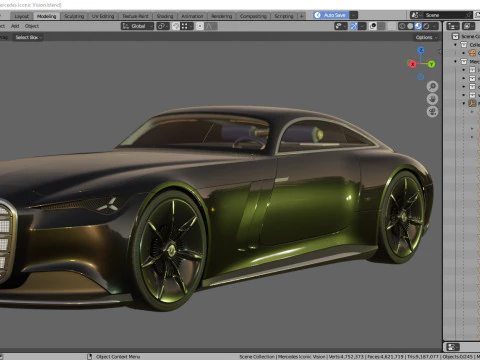Toggle viewport gizmos display

click(x=354, y=26)
